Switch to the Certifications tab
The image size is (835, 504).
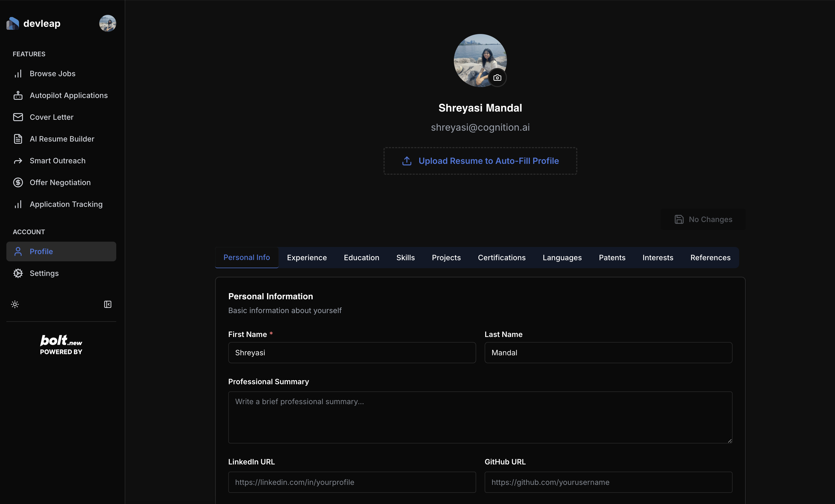(502, 258)
